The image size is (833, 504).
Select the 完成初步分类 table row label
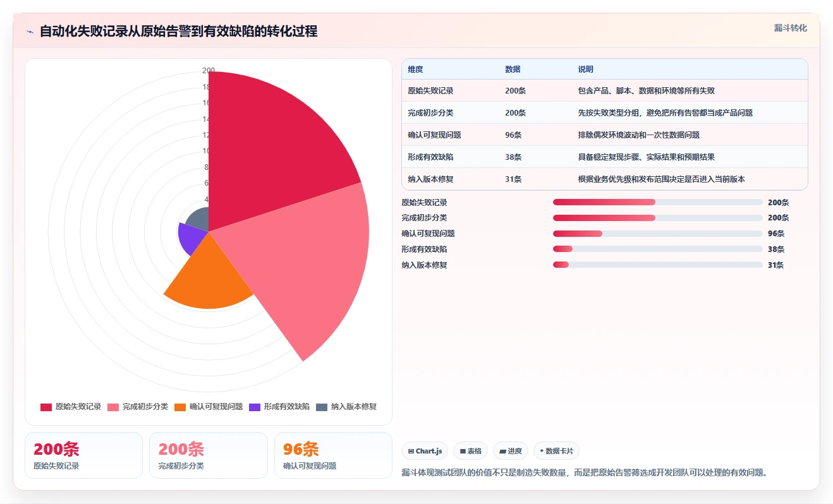[x=430, y=113]
